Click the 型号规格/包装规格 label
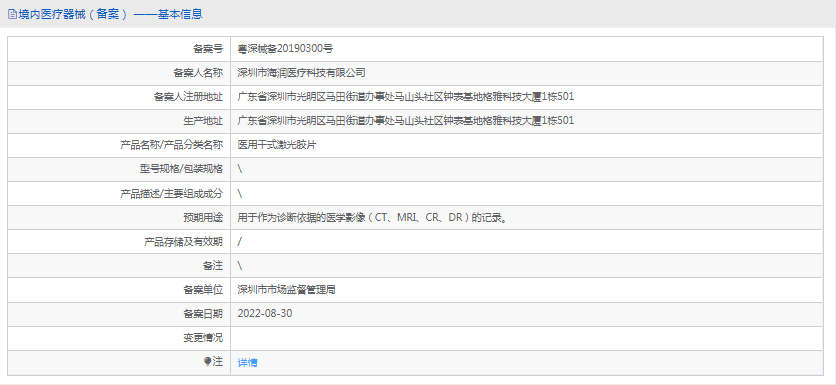The height and width of the screenshot is (385, 836). (181, 170)
